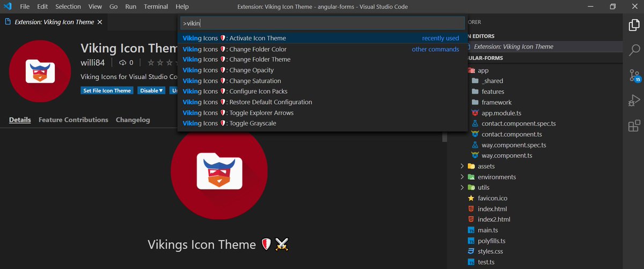Screen dimensions: 644x269
Task: Switch to the Details tab
Action: (20, 120)
